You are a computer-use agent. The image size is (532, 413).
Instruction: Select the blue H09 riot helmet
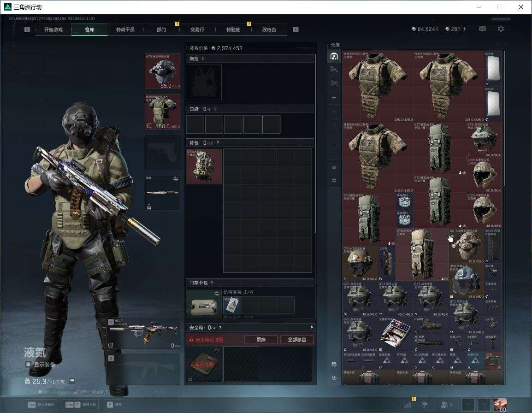(x=467, y=281)
